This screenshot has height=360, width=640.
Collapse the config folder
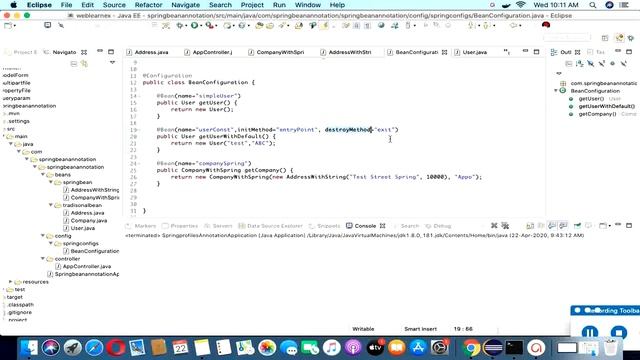[43, 236]
